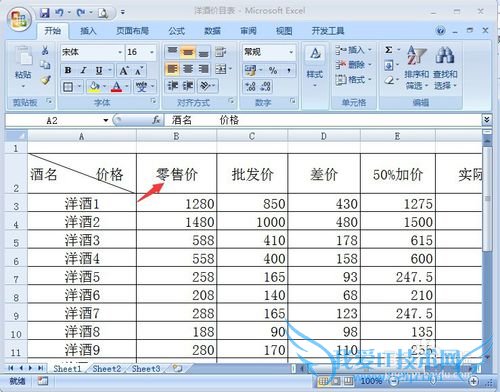500x392 pixels.
Task: Click the AutoSum Σ button
Action: point(389,50)
